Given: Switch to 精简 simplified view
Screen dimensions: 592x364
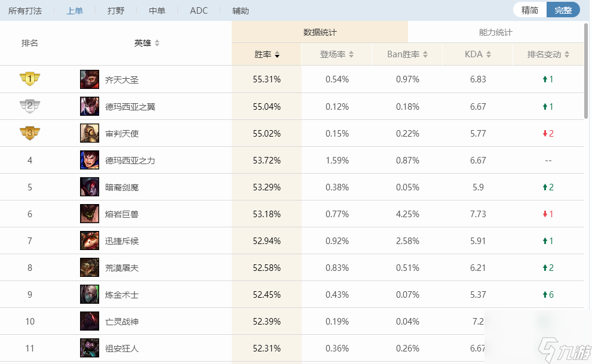Looking at the screenshot, I should (x=530, y=10).
